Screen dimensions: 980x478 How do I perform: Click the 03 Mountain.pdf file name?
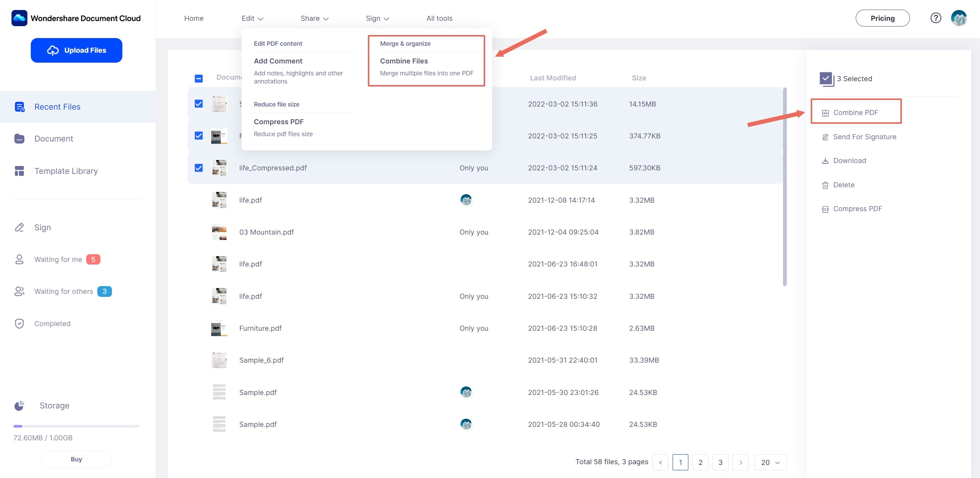click(267, 232)
